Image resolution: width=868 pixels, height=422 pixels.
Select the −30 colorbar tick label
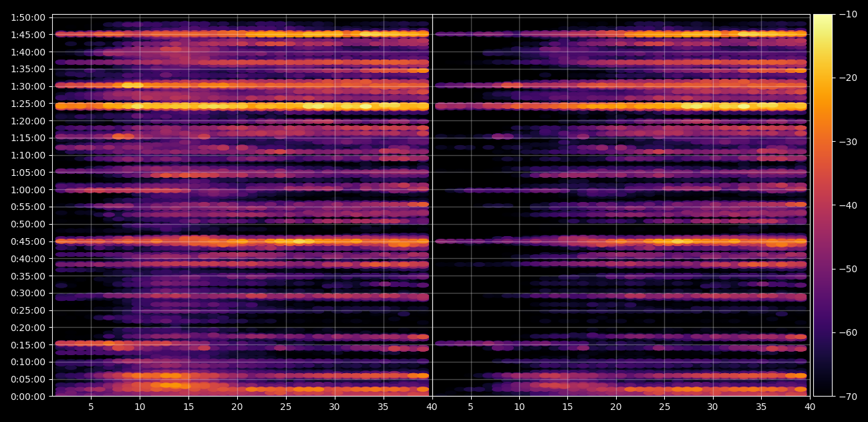click(848, 142)
